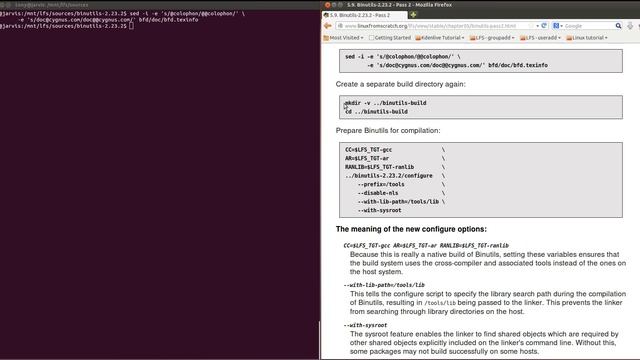Click the terminal scrollbar handle
This screenshot has height=360, width=640.
(x=319, y=340)
